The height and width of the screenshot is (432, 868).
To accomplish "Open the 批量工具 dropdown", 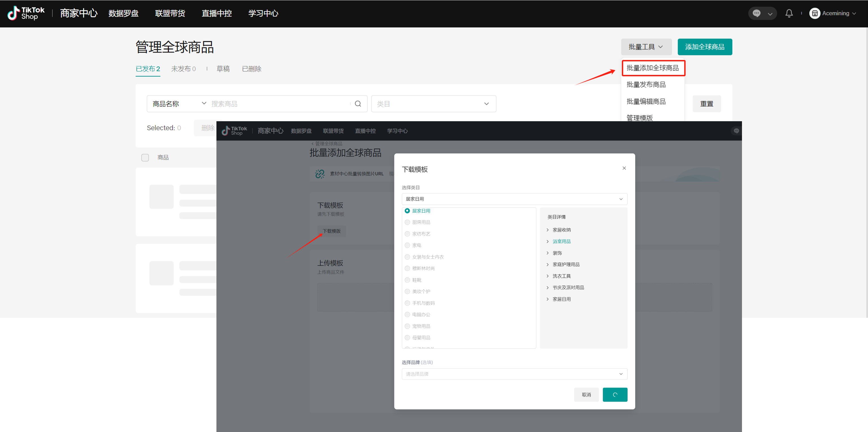I will click(646, 47).
